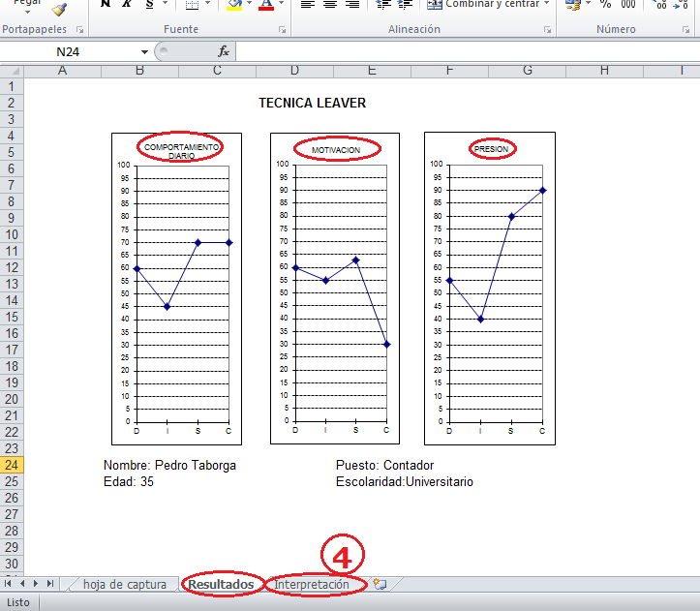Open the Fuente group dialog launcher
The image size is (700, 611).
coord(282,31)
